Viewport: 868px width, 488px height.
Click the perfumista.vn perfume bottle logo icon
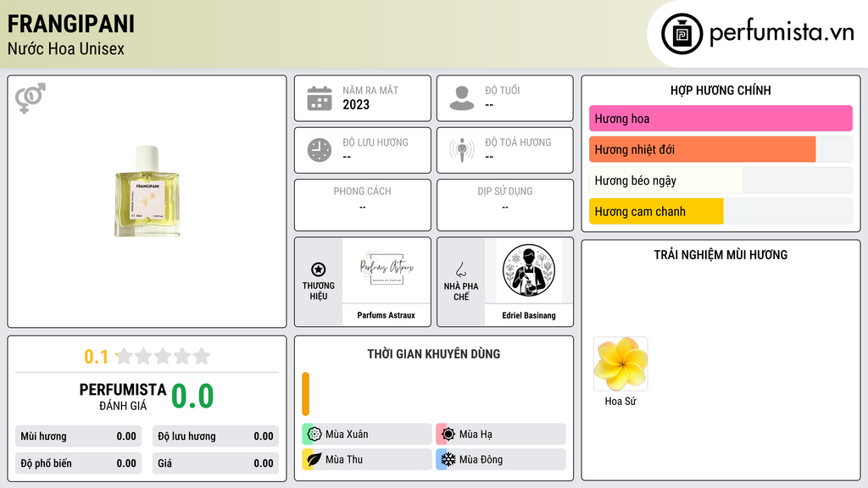(682, 34)
